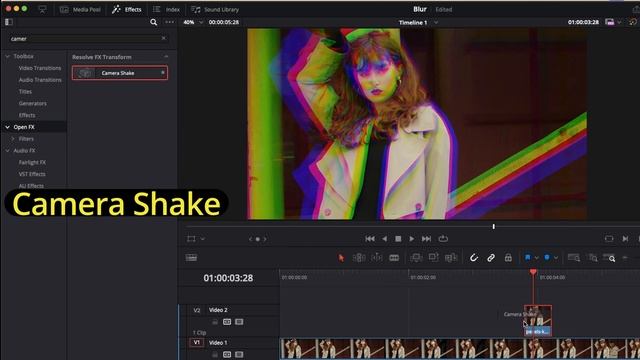Click the V1 track destination selector

coord(196,342)
